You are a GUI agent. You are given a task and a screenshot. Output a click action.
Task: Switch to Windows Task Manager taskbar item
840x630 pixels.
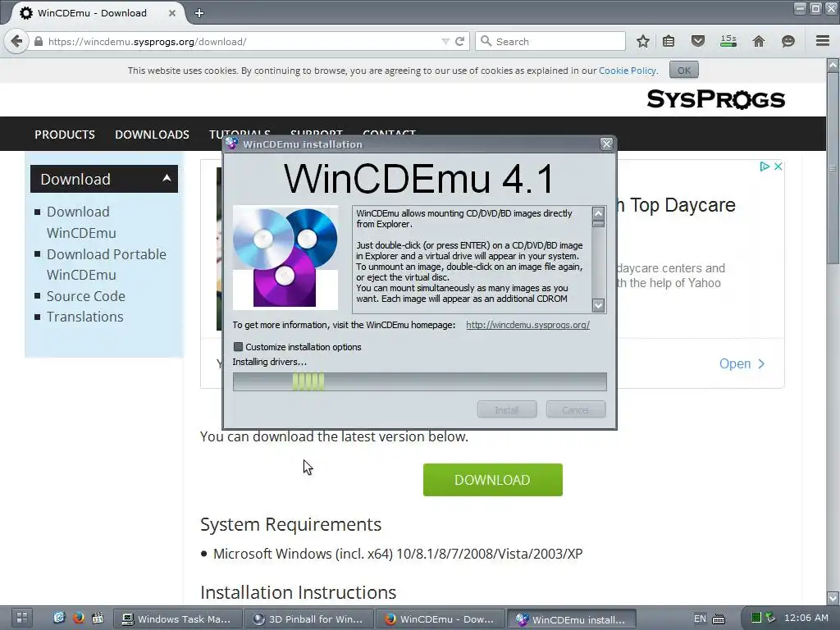[178, 619]
